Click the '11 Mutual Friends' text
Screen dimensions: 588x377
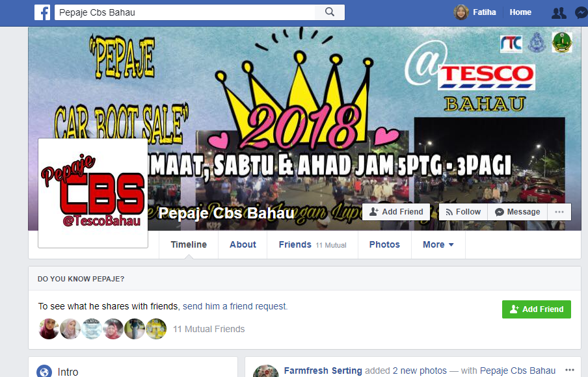click(209, 329)
